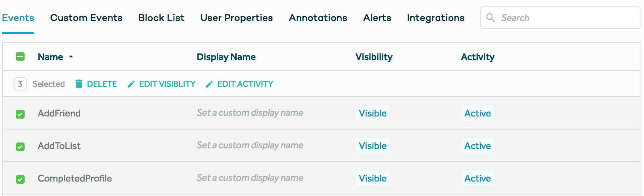Viewport: 644px width, 196px height.
Task: Click the pencil icon beside Edit Activity
Action: click(209, 84)
